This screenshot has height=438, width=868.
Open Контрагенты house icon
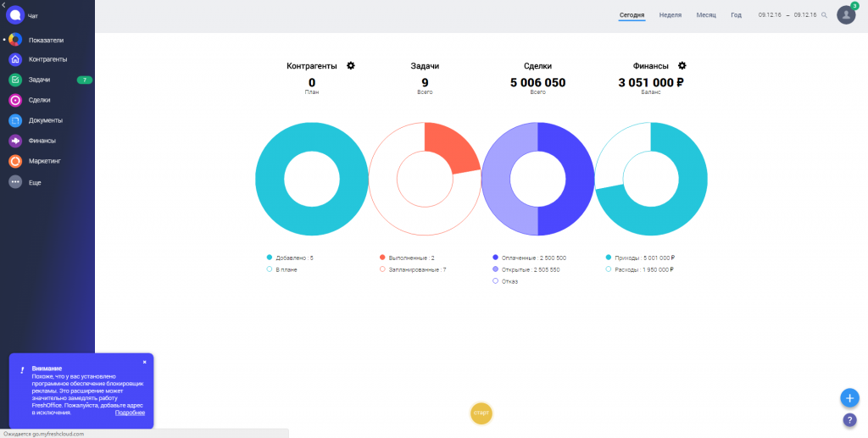pyautogui.click(x=15, y=59)
